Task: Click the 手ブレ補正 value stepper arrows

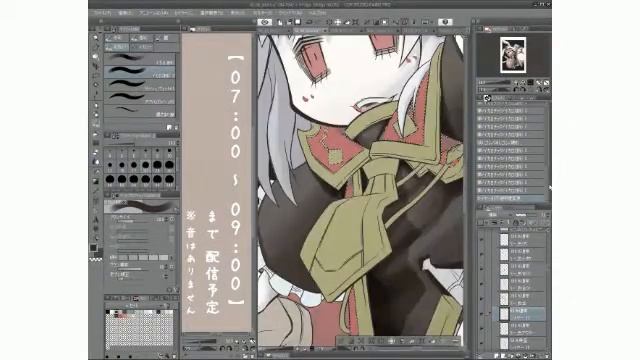Action: pyautogui.click(x=166, y=276)
